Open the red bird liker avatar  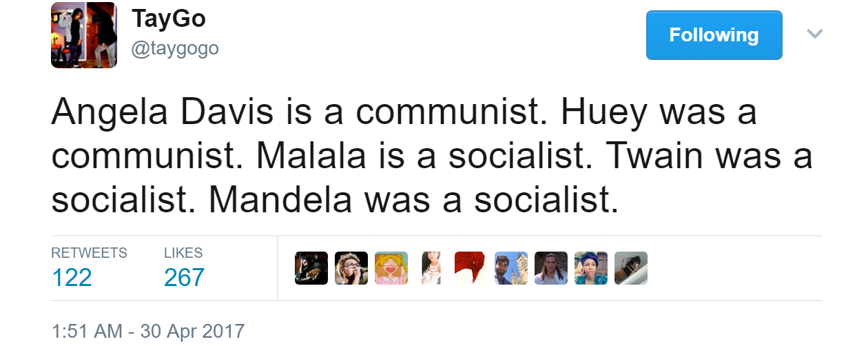click(x=471, y=268)
